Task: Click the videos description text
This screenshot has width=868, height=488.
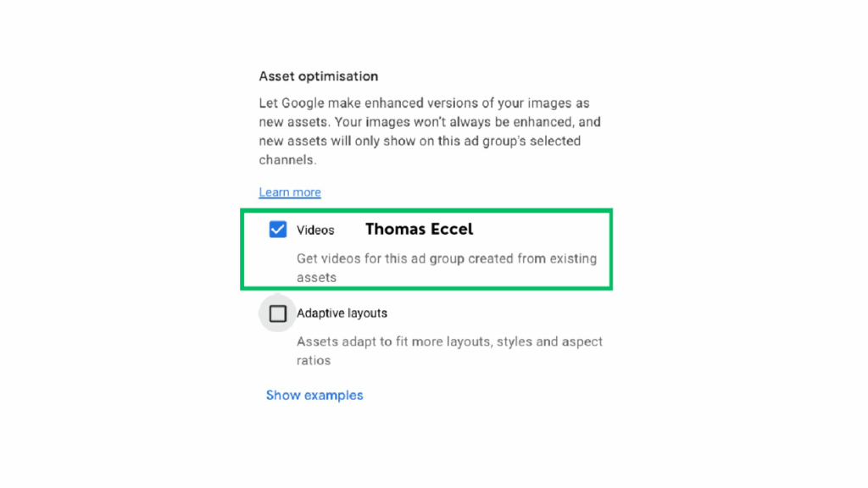Action: pos(447,268)
